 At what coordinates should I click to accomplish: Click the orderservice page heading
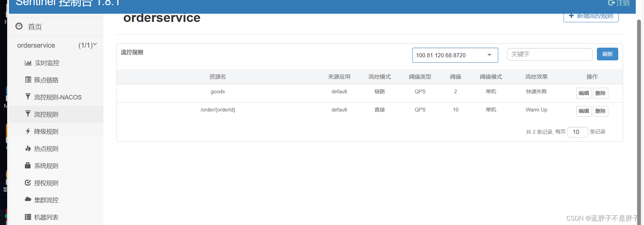(x=162, y=18)
